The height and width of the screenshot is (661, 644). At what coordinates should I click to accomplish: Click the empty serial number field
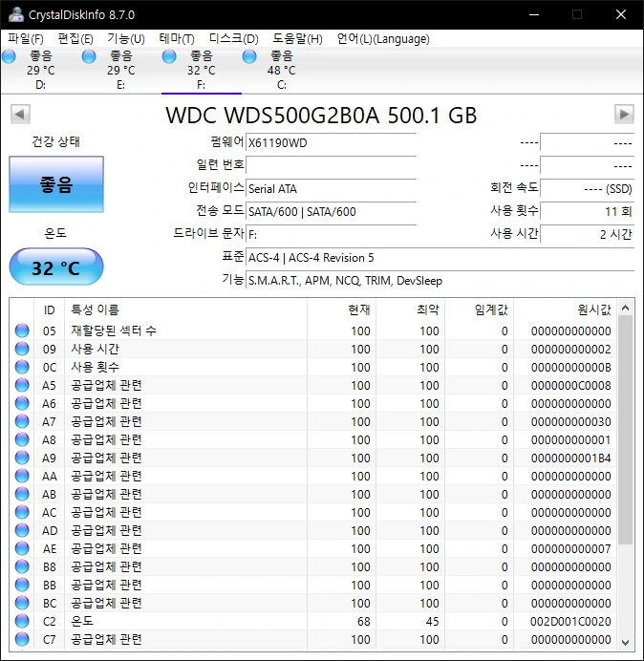(x=331, y=165)
